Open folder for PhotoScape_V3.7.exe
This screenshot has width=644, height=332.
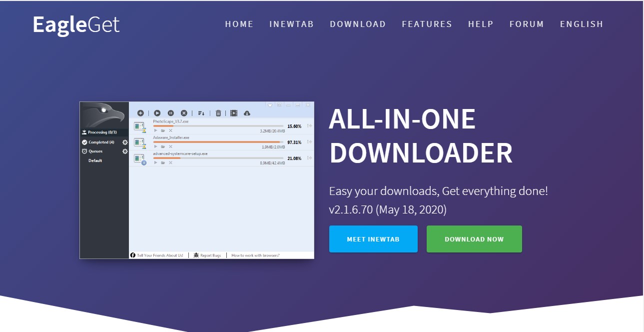click(x=163, y=130)
